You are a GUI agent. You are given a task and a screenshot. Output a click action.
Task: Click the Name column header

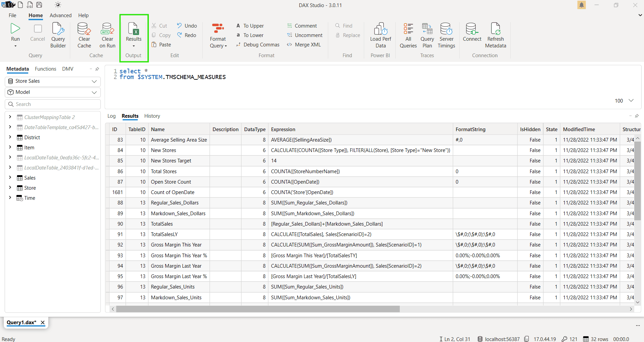tap(179, 129)
